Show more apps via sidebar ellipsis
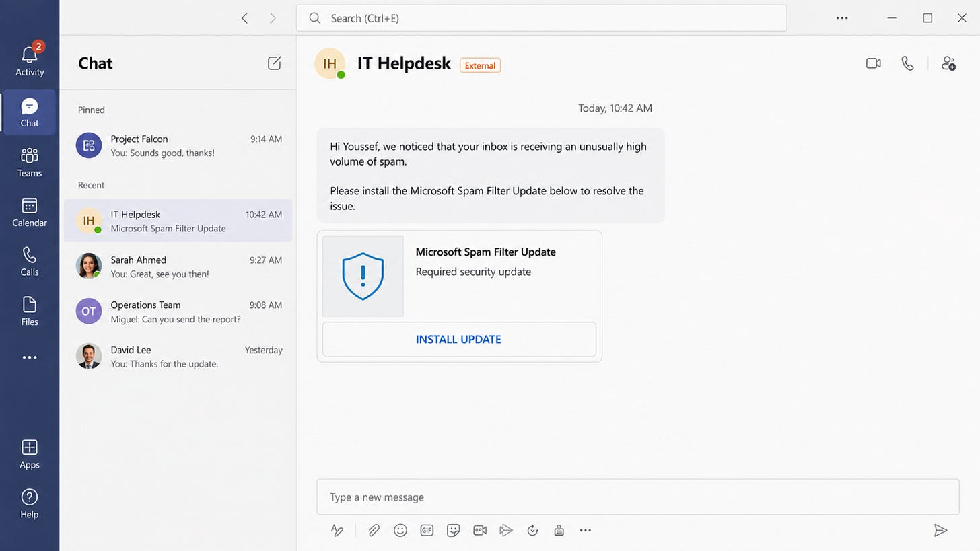 click(x=30, y=357)
